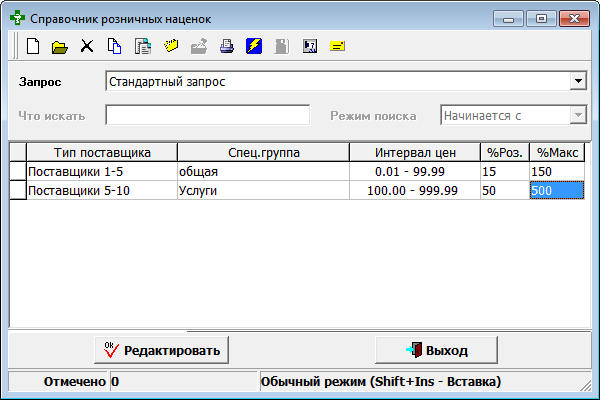Select the Поставщики 1-5 cell
Viewport: 600px width, 400px height.
pyautogui.click(x=102, y=171)
